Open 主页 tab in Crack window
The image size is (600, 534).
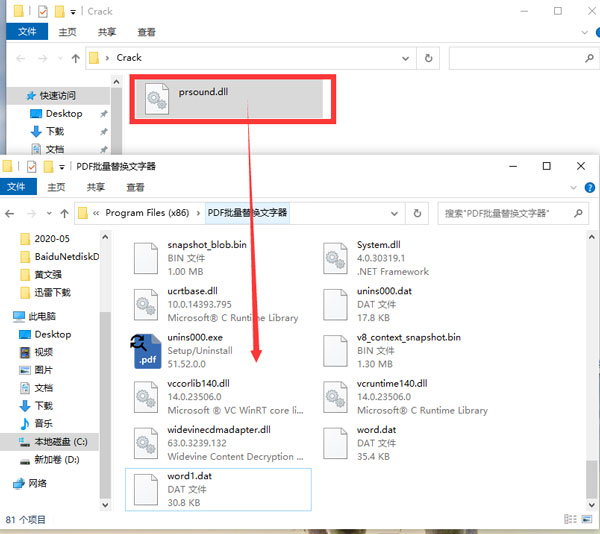pos(67,32)
